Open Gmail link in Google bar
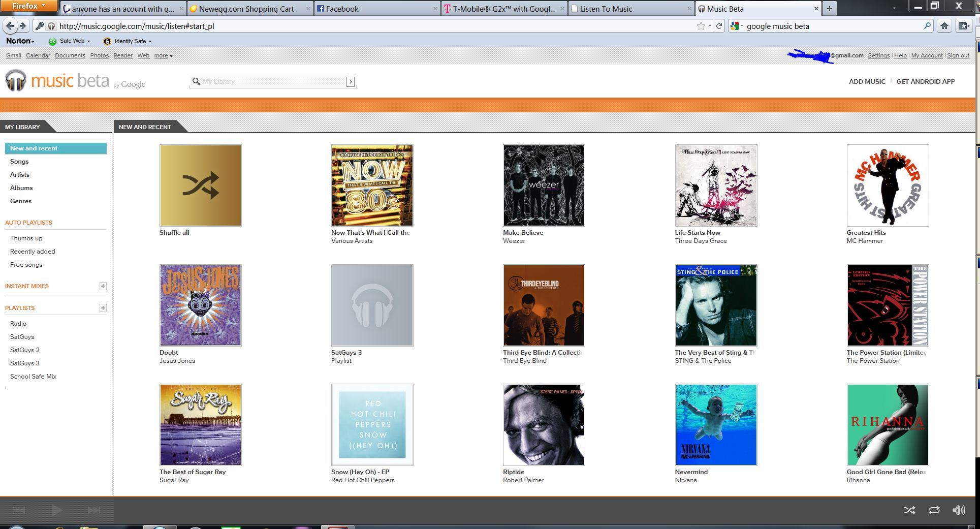980x529 pixels. tap(14, 56)
